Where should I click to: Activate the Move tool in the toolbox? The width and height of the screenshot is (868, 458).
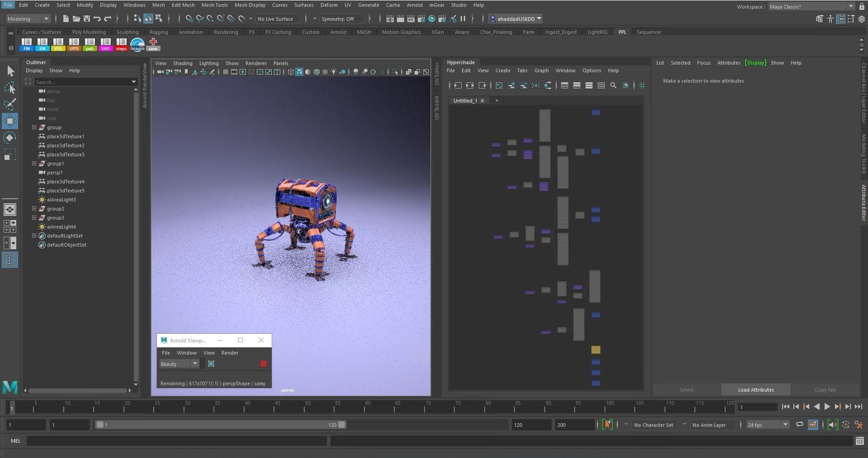click(10, 121)
